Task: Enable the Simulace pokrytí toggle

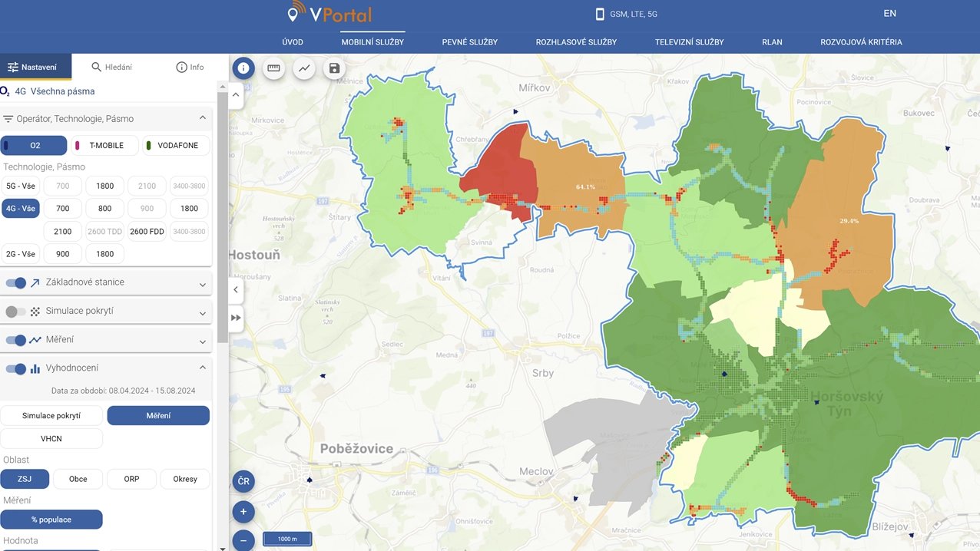Action: pos(15,311)
